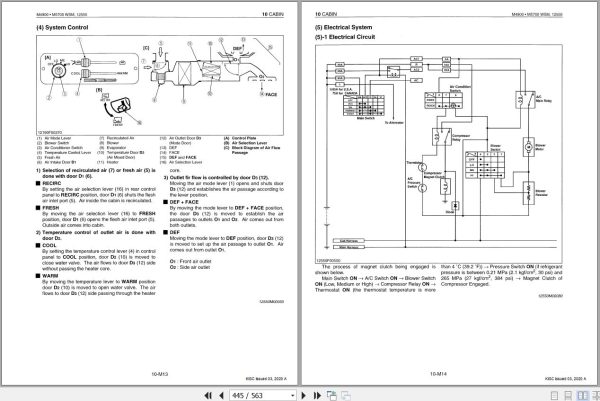Click the electrical circuit diagram

pyautogui.click(x=439, y=154)
